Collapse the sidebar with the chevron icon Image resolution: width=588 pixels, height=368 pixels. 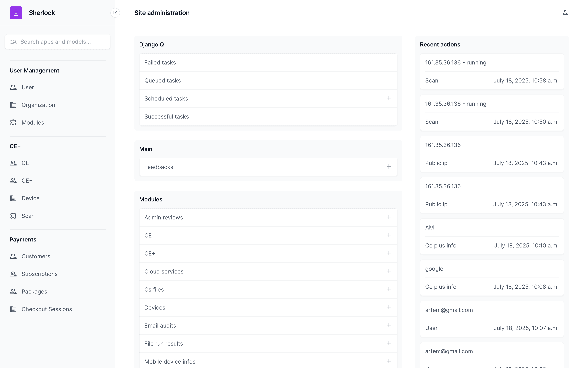[x=115, y=13]
